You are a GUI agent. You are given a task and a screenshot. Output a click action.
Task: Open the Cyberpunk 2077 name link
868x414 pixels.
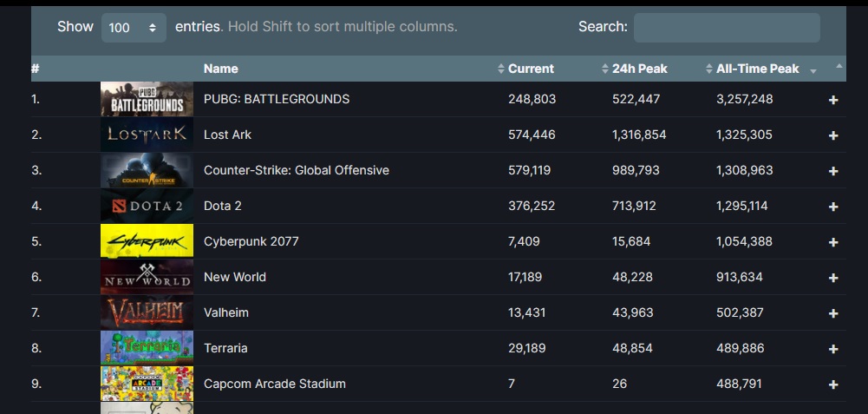[x=251, y=241]
